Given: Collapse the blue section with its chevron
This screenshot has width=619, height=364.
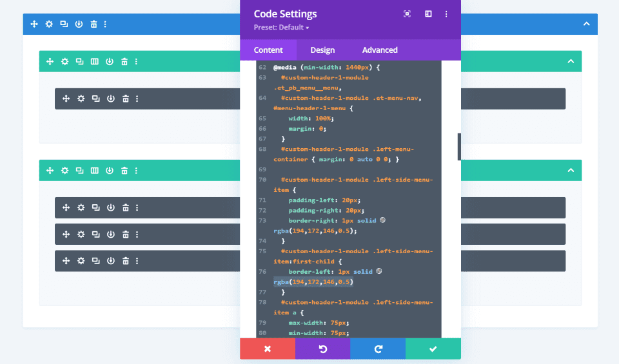Looking at the screenshot, I should 586,24.
